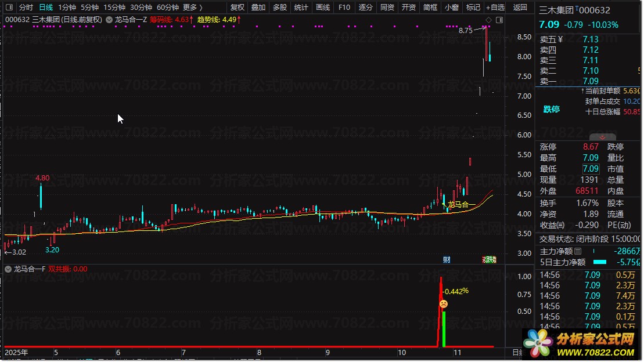The height and width of the screenshot is (362, 644).
Task: Switch to 30分钟 chart period
Action: coord(141,8)
